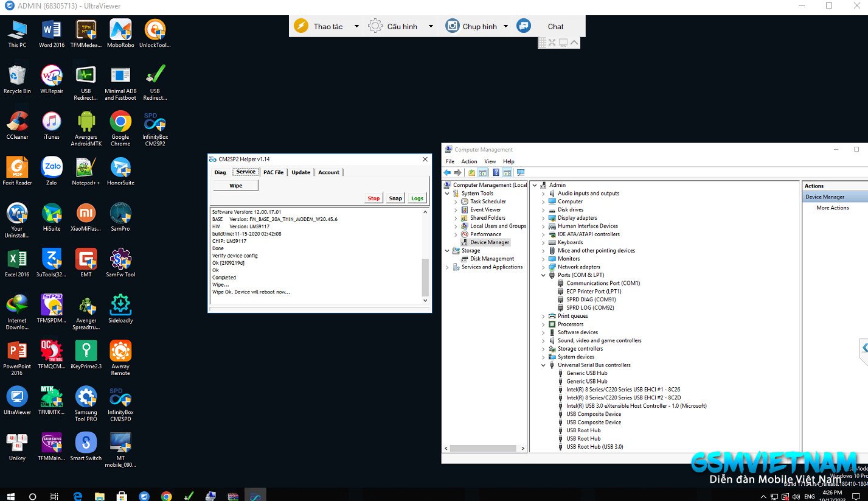Open the HonorSuite desktop icon
868x501 pixels.
coord(120,171)
